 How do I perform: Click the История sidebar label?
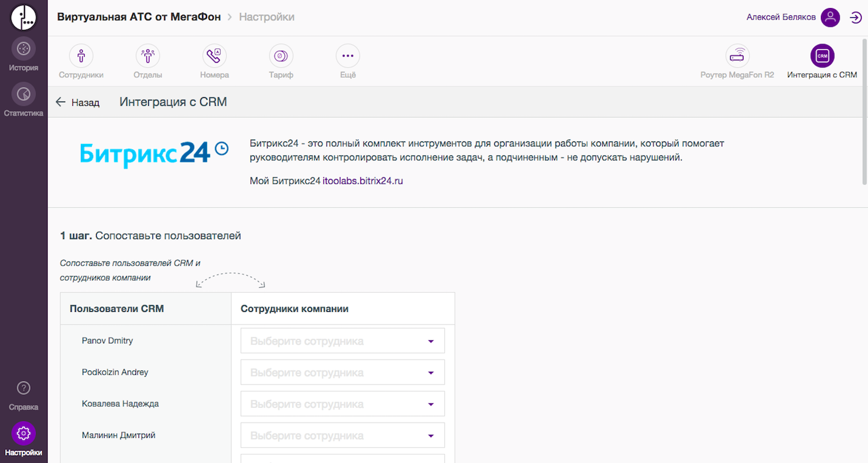(23, 68)
